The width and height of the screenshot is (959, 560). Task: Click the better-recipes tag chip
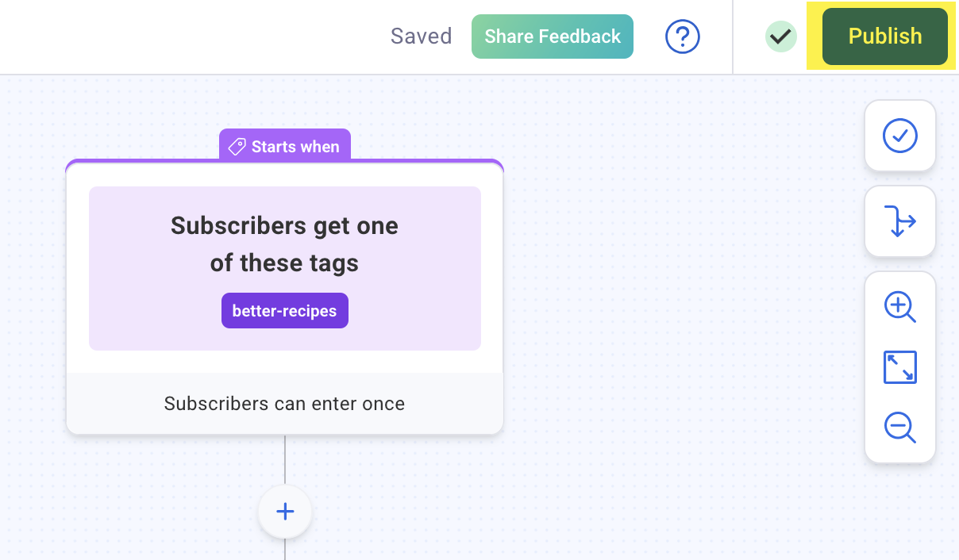[x=284, y=311]
